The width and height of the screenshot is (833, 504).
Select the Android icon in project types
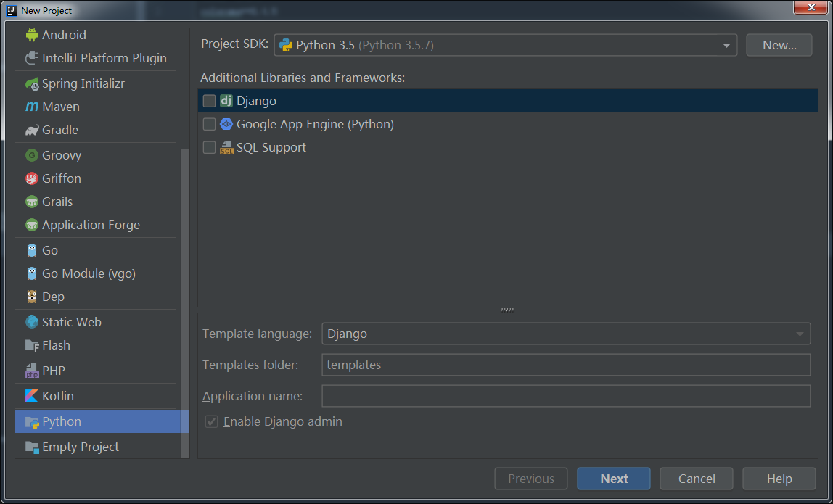[x=32, y=35]
